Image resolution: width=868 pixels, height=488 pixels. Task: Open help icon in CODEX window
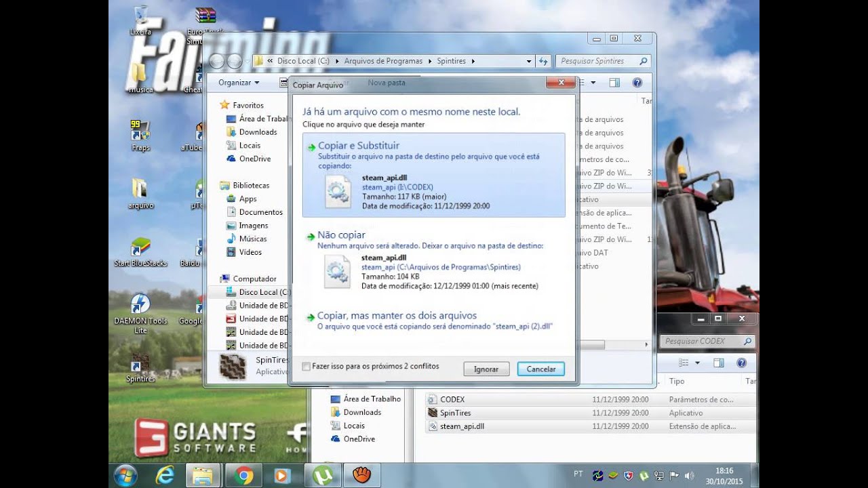coord(741,363)
